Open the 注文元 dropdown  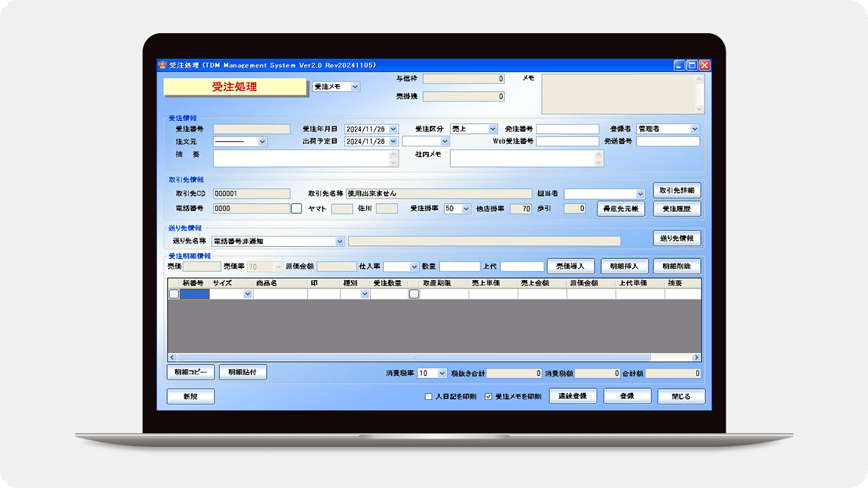[x=262, y=142]
